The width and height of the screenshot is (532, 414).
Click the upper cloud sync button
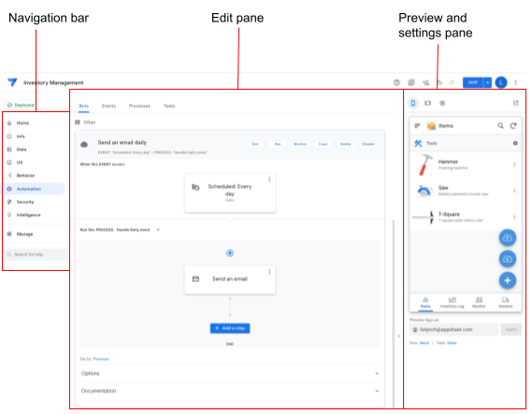point(508,237)
